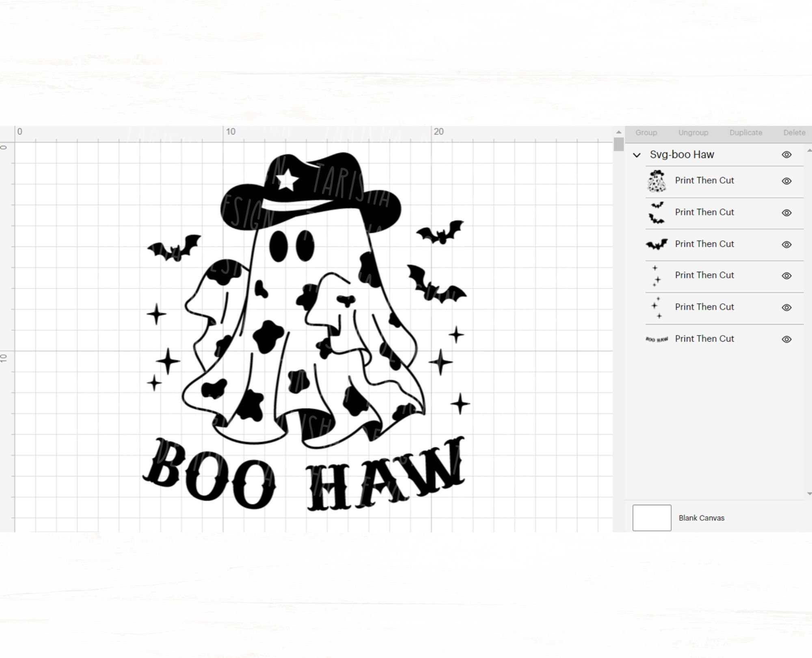Click the first Print Then Cut label

coord(704,180)
